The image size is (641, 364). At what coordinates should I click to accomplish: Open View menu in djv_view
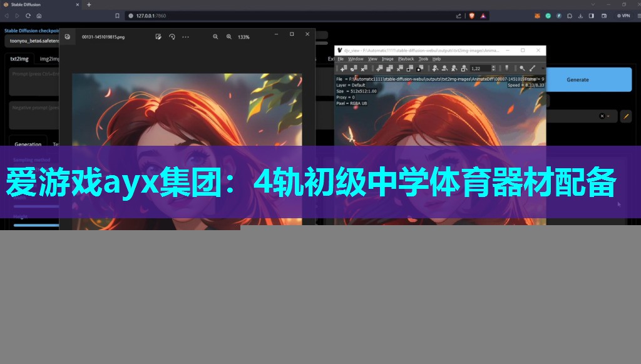click(372, 59)
